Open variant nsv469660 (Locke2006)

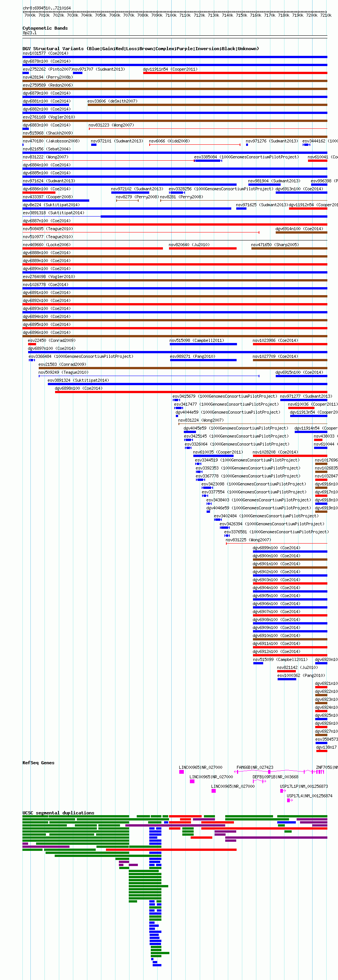tap(47, 245)
